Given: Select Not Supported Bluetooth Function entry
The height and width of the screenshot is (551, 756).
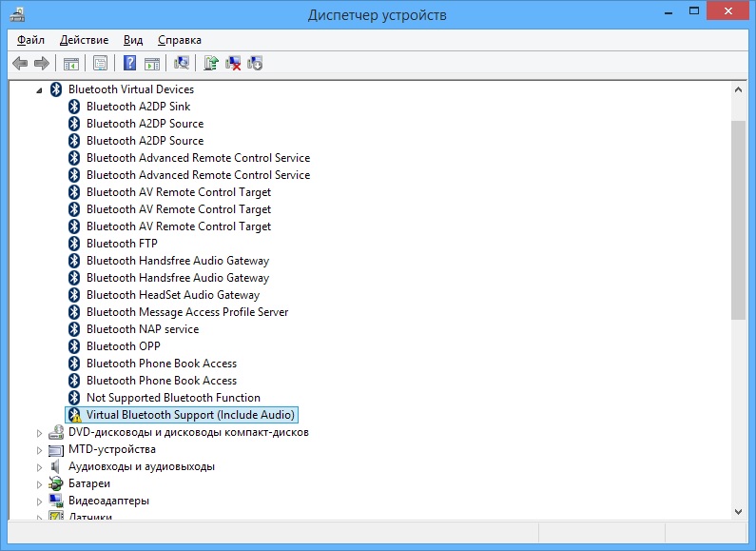Looking at the screenshot, I should (x=173, y=398).
